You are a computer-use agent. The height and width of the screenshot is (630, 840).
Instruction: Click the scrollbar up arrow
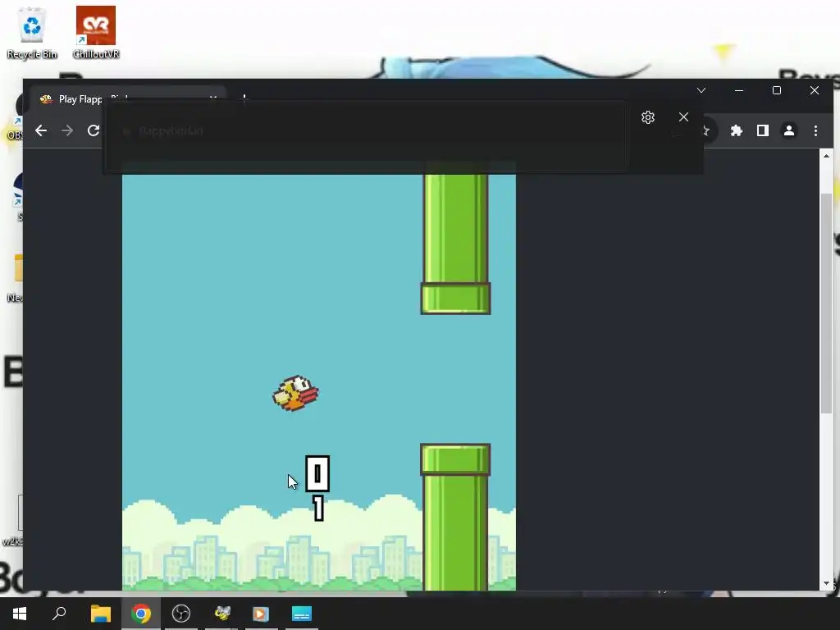coord(826,156)
